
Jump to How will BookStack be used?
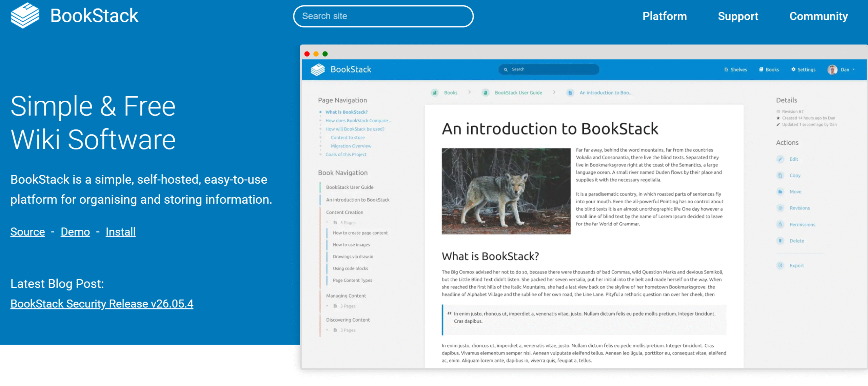(x=355, y=129)
